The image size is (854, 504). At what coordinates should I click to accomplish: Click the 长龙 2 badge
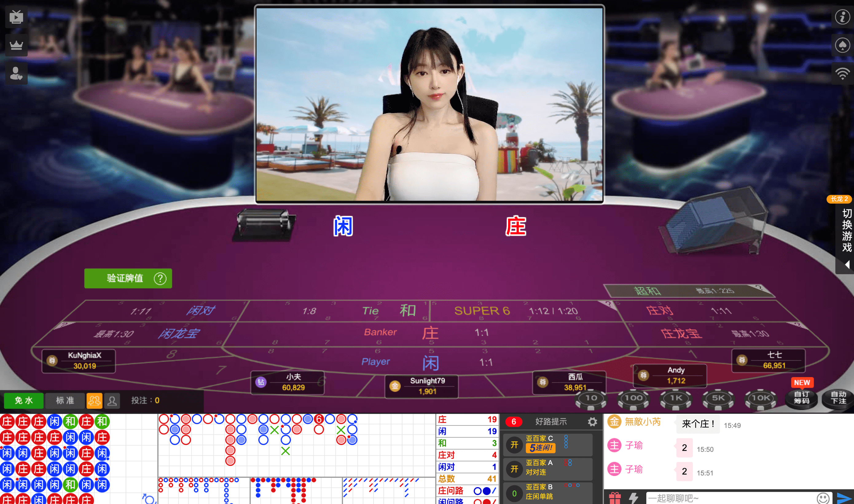click(x=839, y=199)
